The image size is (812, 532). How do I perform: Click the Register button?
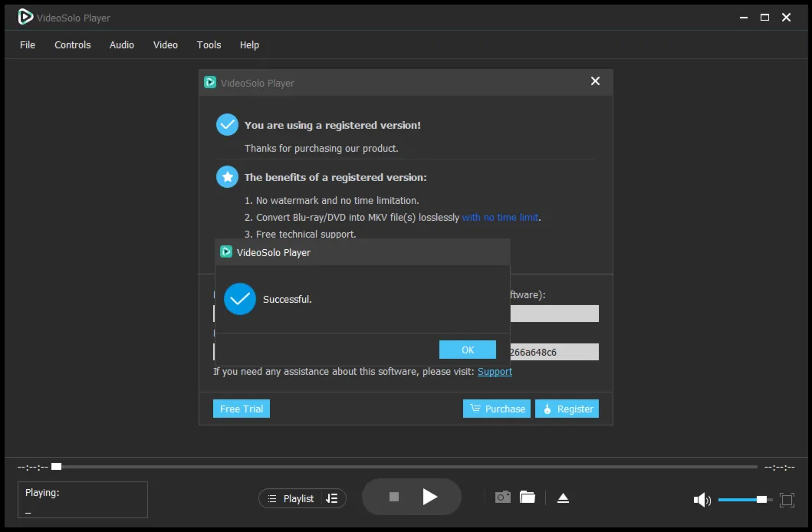pos(567,409)
